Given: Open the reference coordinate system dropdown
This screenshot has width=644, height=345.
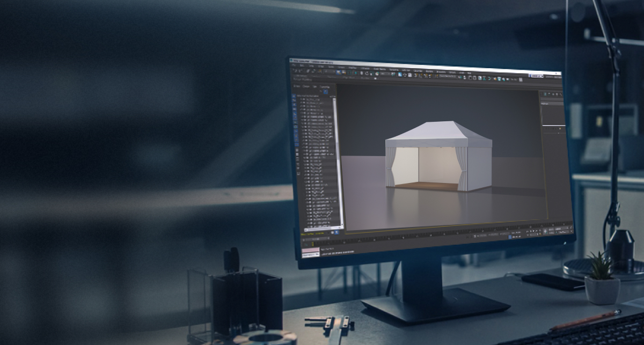Looking at the screenshot, I should click(x=385, y=74).
